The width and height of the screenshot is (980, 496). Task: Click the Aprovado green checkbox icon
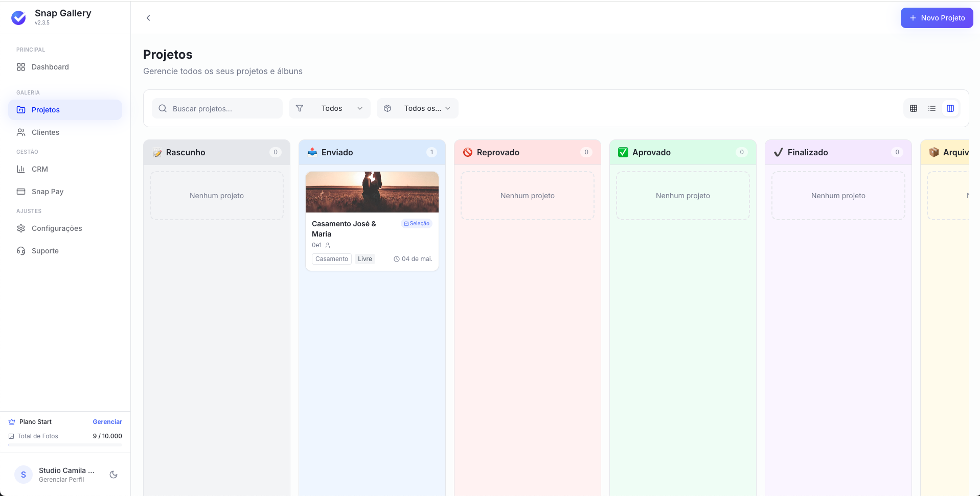623,152
